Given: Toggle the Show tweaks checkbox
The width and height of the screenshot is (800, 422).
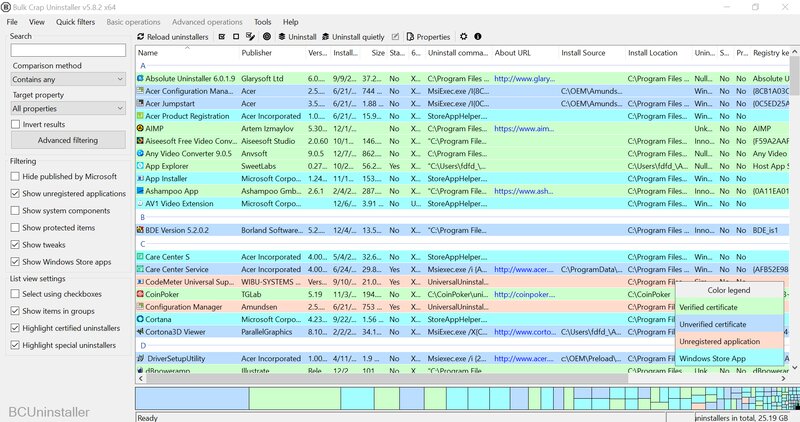Looking at the screenshot, I should pyautogui.click(x=15, y=245).
